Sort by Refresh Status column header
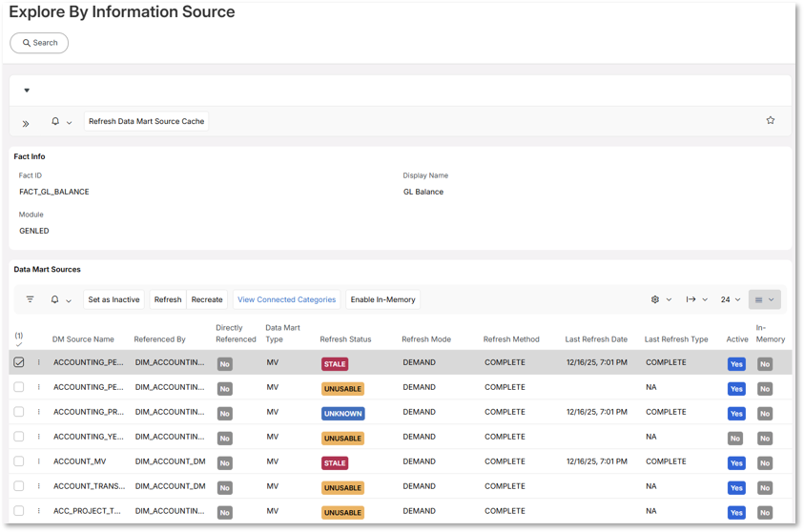Viewport: 804px width, 532px height. coord(345,339)
